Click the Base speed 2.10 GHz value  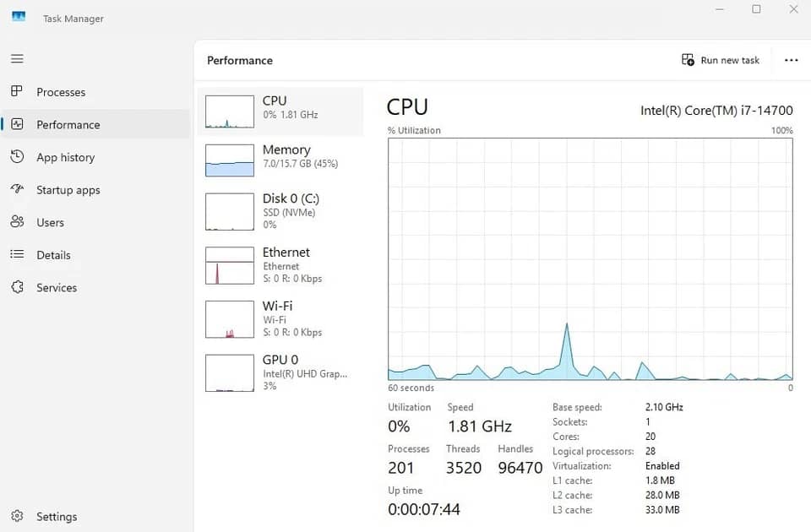(664, 407)
